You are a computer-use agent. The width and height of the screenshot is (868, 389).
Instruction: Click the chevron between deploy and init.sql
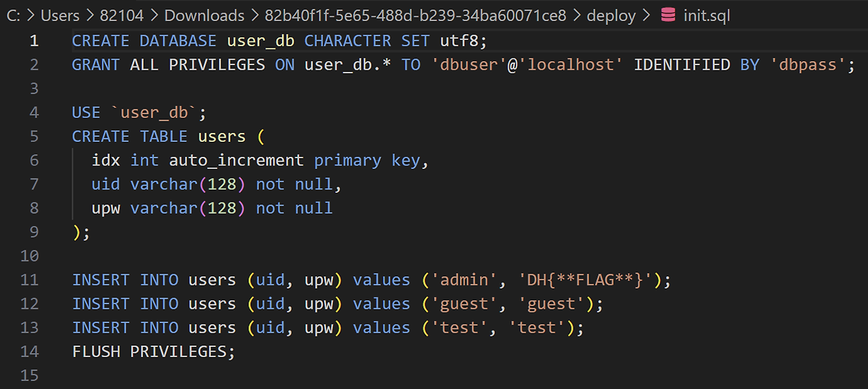pyautogui.click(x=648, y=15)
